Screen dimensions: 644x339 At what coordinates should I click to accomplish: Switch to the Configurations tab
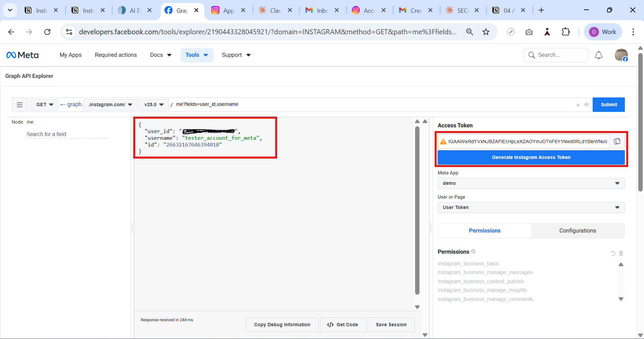[x=578, y=230]
